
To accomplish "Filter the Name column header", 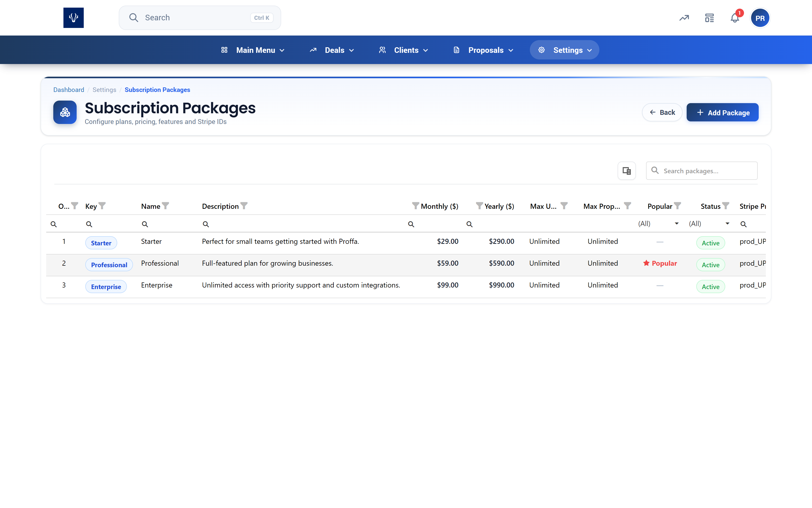I will pos(165,206).
